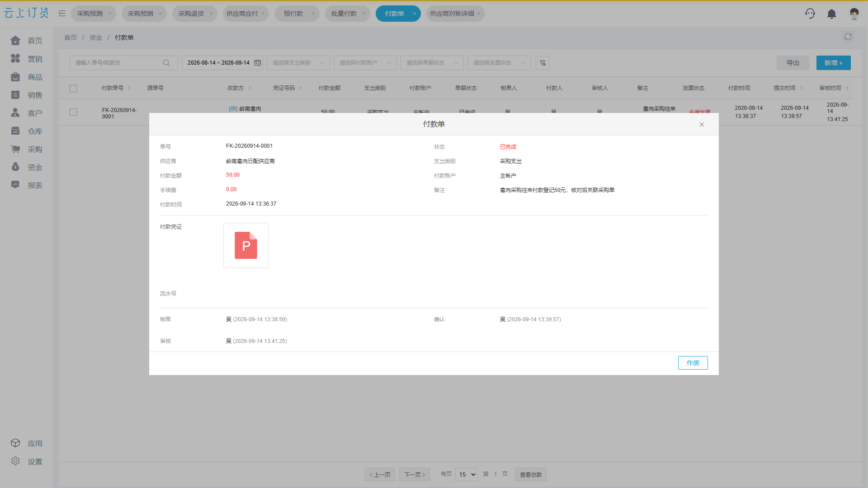Click the 资金 breadcrumb link
Image resolution: width=868 pixels, height=488 pixels.
95,38
